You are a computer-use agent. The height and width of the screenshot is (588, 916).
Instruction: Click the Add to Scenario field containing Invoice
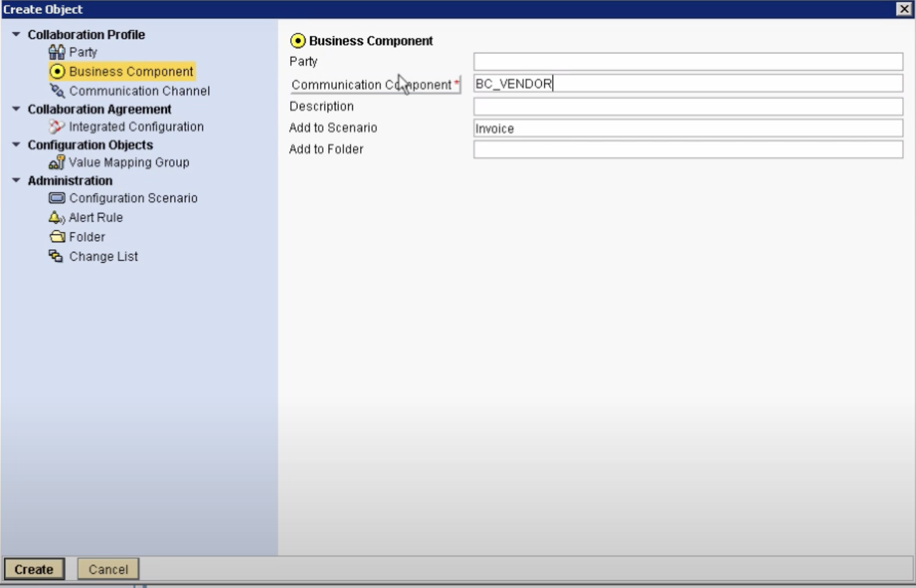[688, 128]
